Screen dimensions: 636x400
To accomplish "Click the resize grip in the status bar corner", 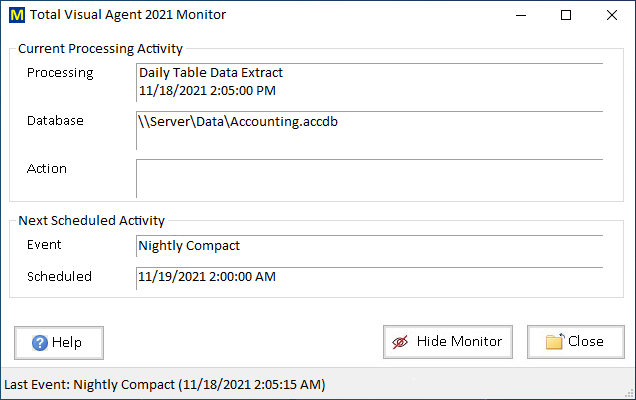I will (x=630, y=393).
